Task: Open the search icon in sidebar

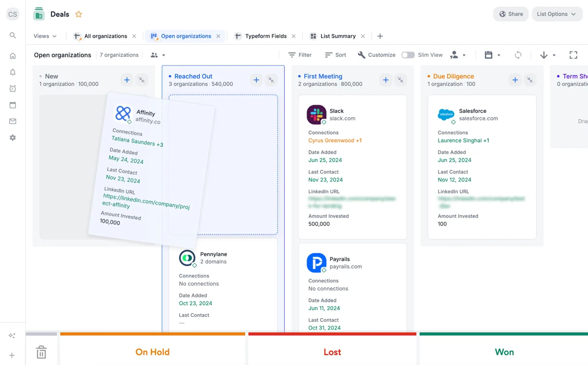Action: [x=12, y=35]
